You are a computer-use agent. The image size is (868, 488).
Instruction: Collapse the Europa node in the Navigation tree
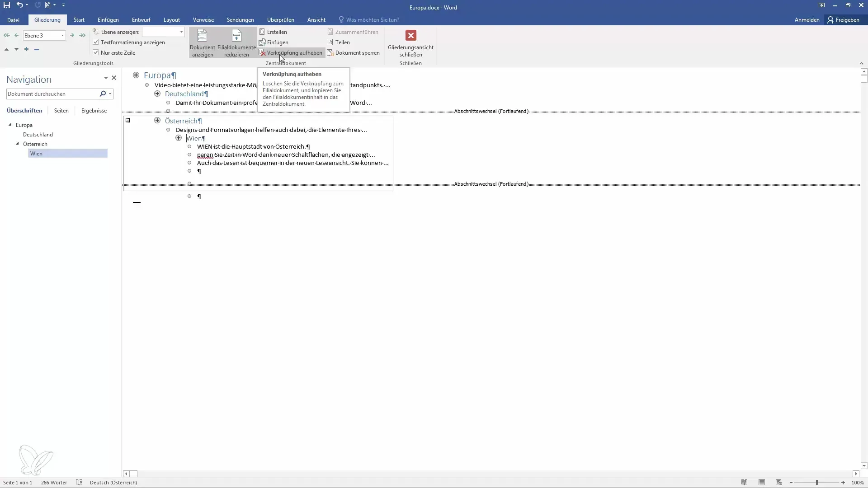(x=10, y=125)
